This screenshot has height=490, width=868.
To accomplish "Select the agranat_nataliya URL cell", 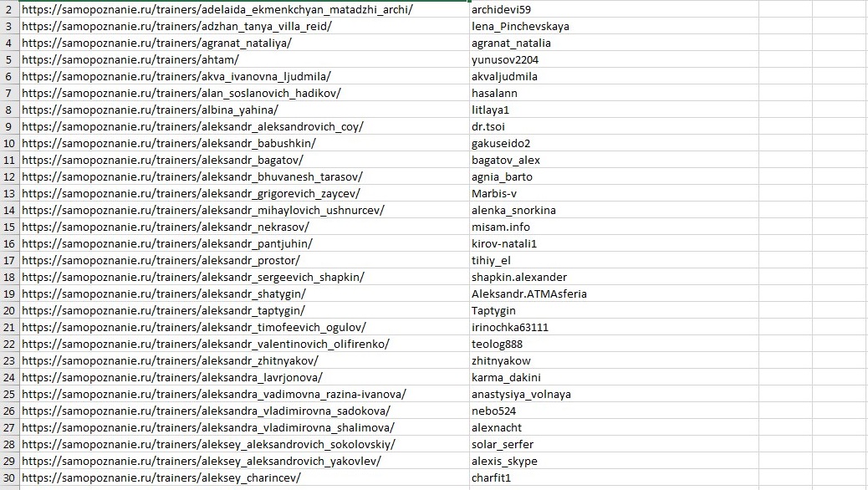I will click(x=244, y=43).
